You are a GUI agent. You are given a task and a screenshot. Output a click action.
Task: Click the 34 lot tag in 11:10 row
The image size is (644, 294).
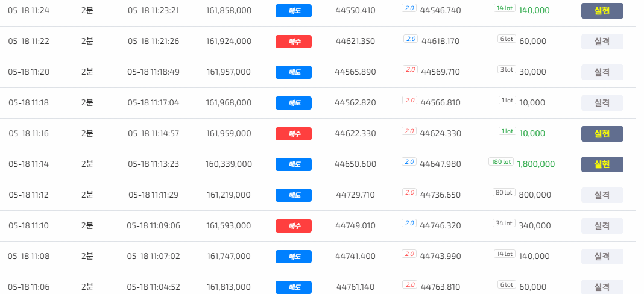tap(504, 223)
